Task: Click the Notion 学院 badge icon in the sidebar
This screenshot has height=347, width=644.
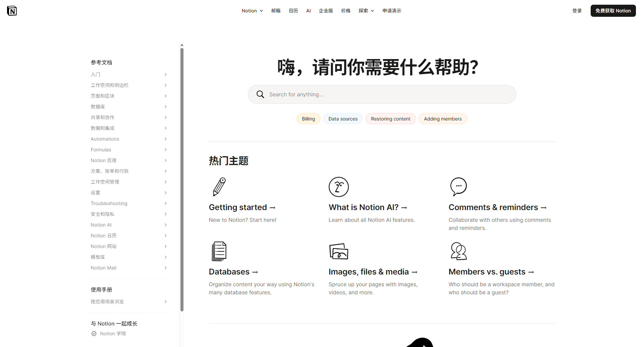Action: click(94, 333)
